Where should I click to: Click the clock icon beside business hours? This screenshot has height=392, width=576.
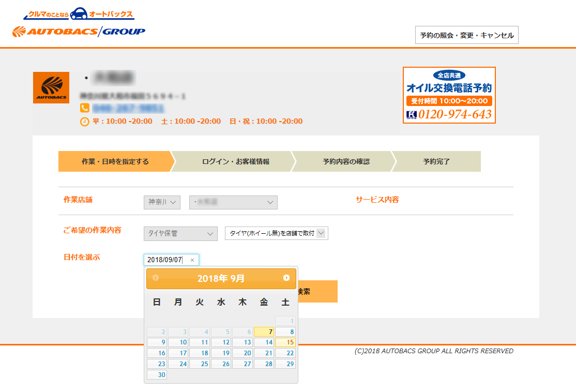[85, 122]
